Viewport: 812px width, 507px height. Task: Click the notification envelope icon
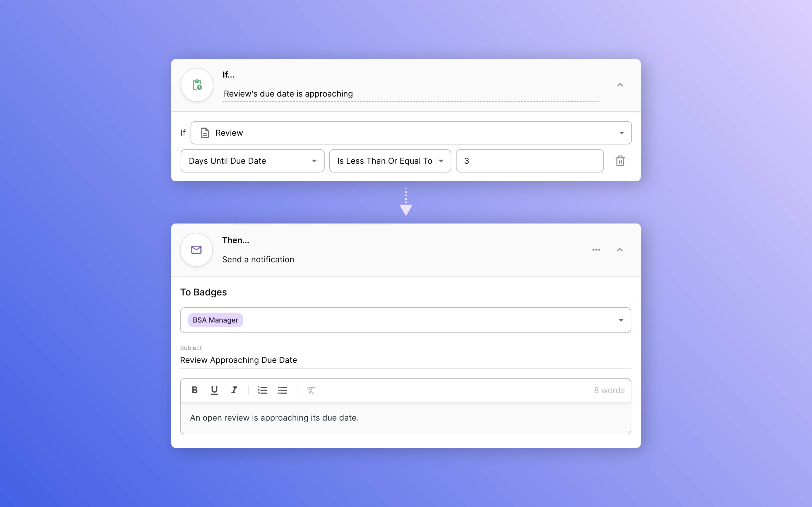pos(196,250)
